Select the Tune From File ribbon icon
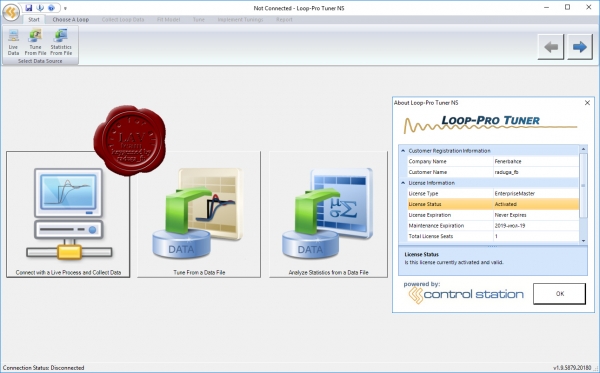The width and height of the screenshot is (600, 373). (35, 42)
